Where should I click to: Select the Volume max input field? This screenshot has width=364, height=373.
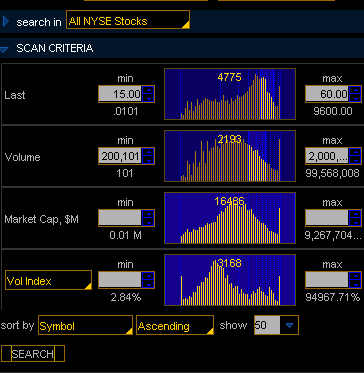point(327,156)
